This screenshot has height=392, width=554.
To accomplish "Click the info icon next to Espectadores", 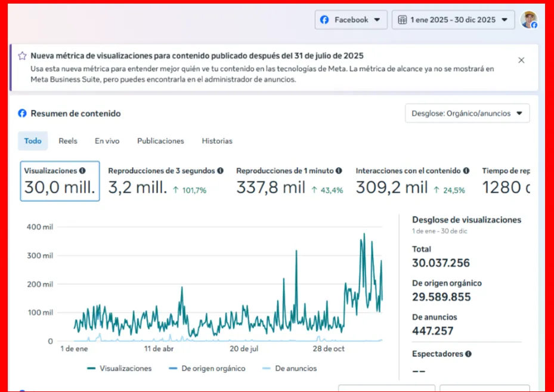I will pos(468,354).
